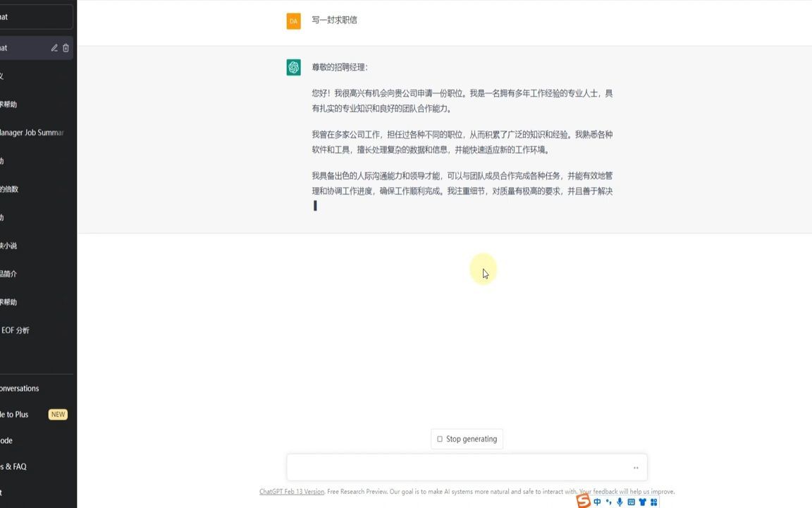This screenshot has height=508, width=812.
Task: Stop generating the response
Action: pyautogui.click(x=467, y=439)
